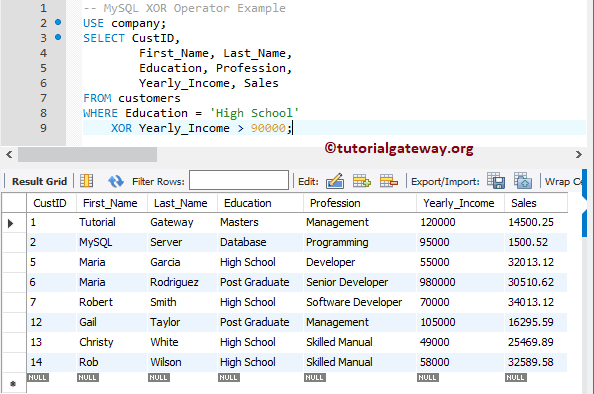Select the 'Tutorial' first name cell
This screenshot has width=594, height=394.
click(x=111, y=222)
